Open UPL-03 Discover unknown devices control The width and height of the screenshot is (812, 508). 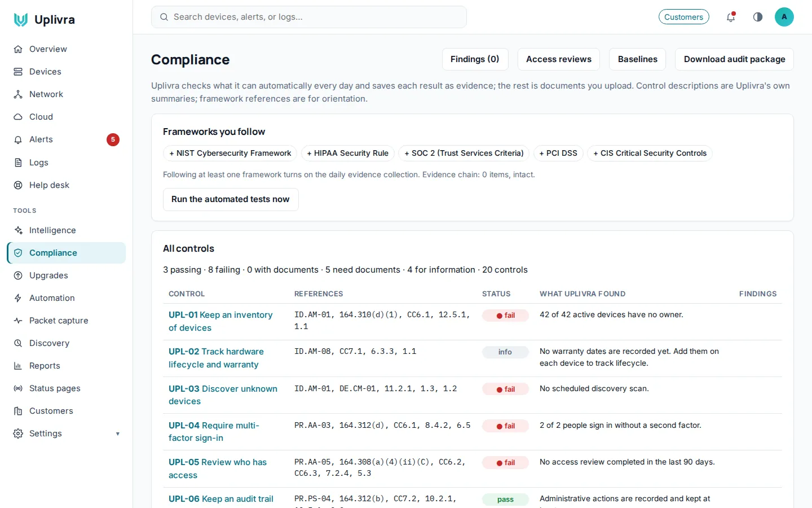223,395
